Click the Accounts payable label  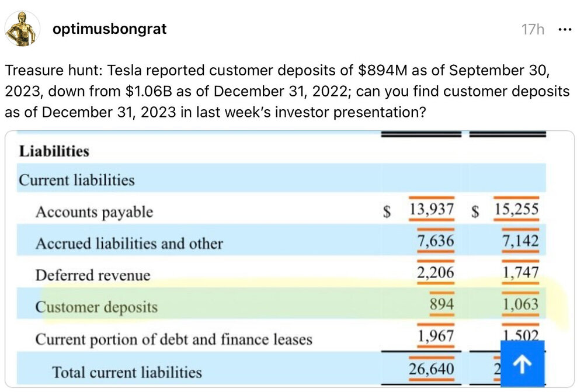[x=94, y=211]
